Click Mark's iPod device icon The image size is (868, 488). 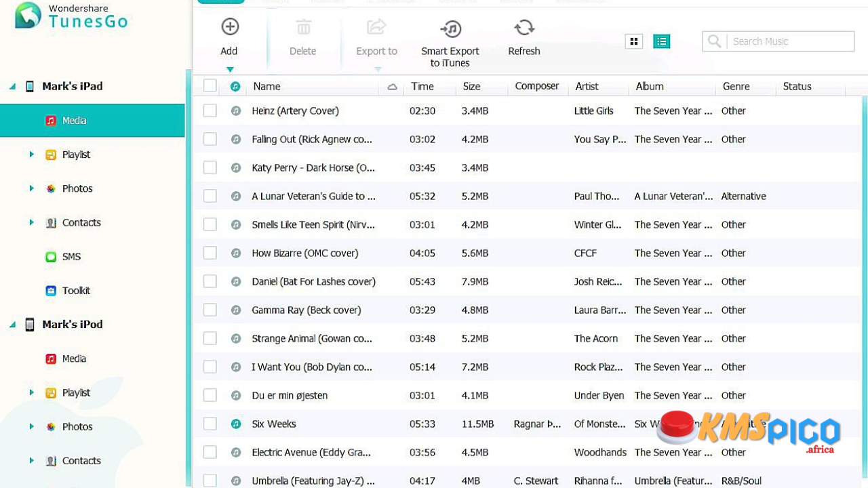(x=30, y=325)
